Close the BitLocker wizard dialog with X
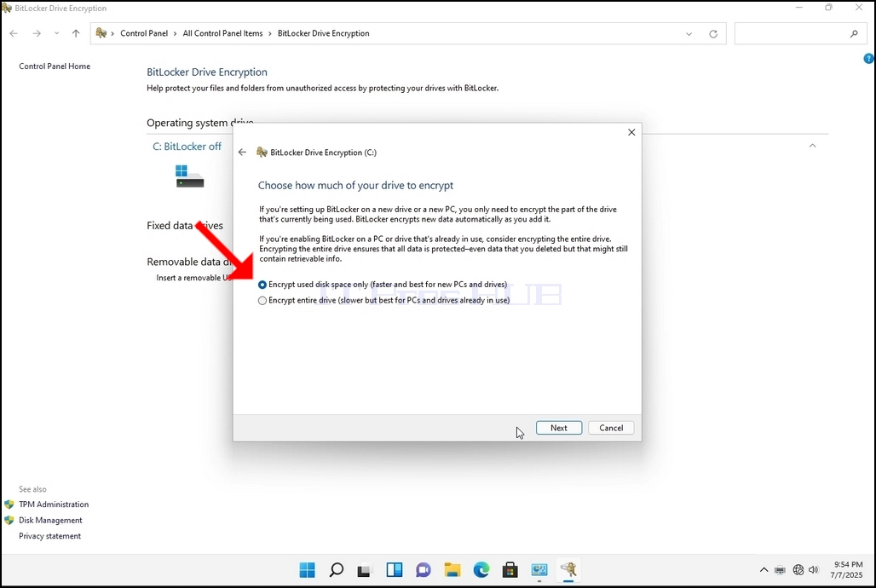The width and height of the screenshot is (876, 588). click(x=631, y=132)
